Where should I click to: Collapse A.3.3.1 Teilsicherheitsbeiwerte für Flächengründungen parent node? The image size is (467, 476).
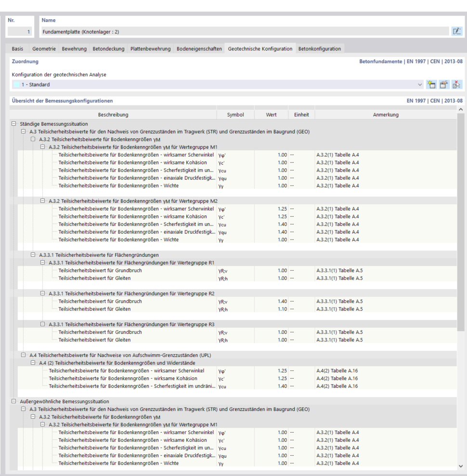33,255
